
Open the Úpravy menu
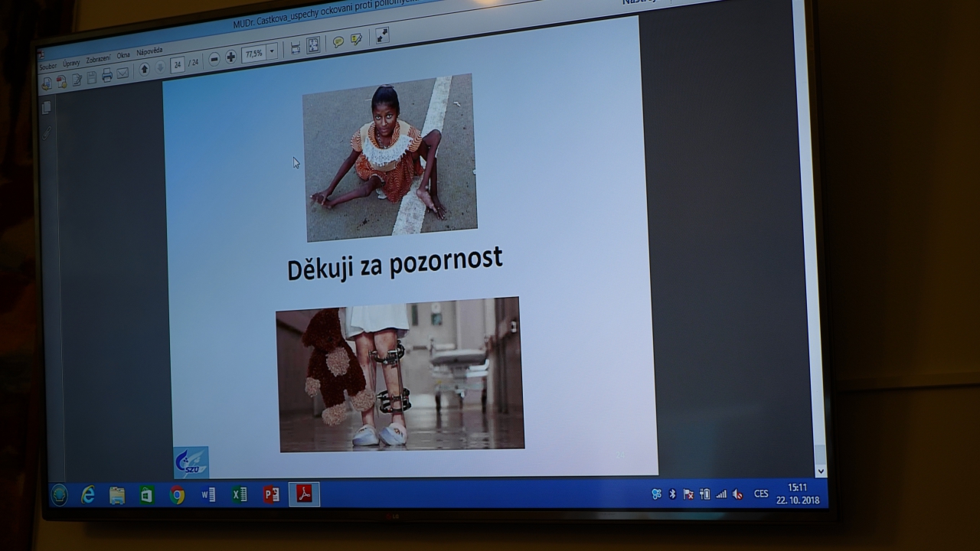[71, 63]
